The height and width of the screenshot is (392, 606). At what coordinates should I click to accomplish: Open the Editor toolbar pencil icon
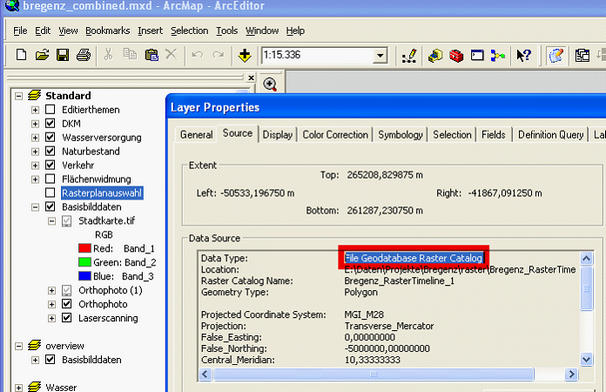click(x=409, y=55)
